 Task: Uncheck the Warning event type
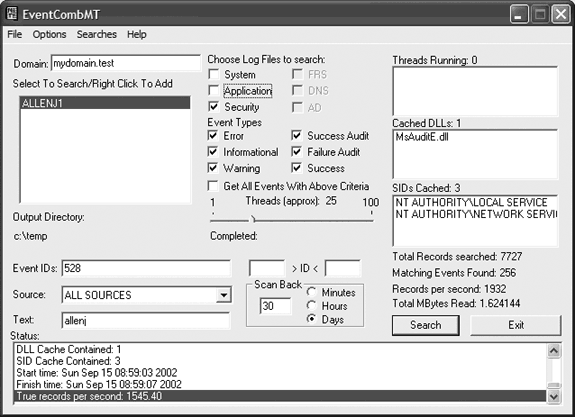pos(213,168)
